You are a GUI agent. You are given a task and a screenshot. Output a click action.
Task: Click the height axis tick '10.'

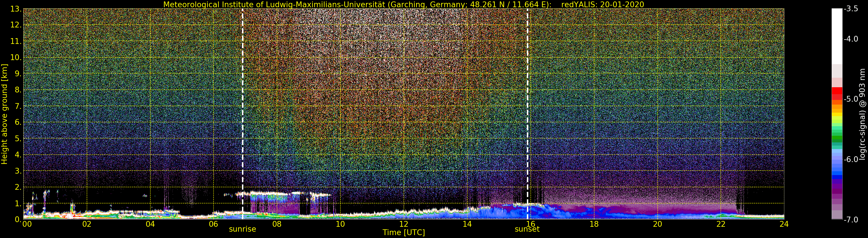[x=16, y=57]
